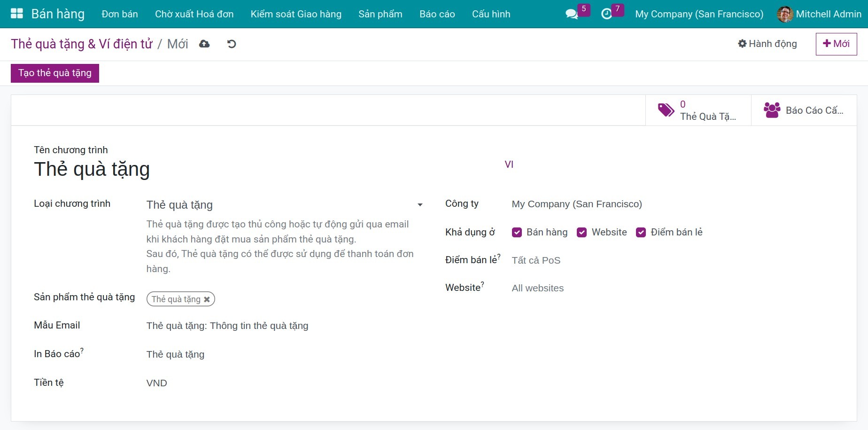Open the Cấu hình menu

pos(491,14)
